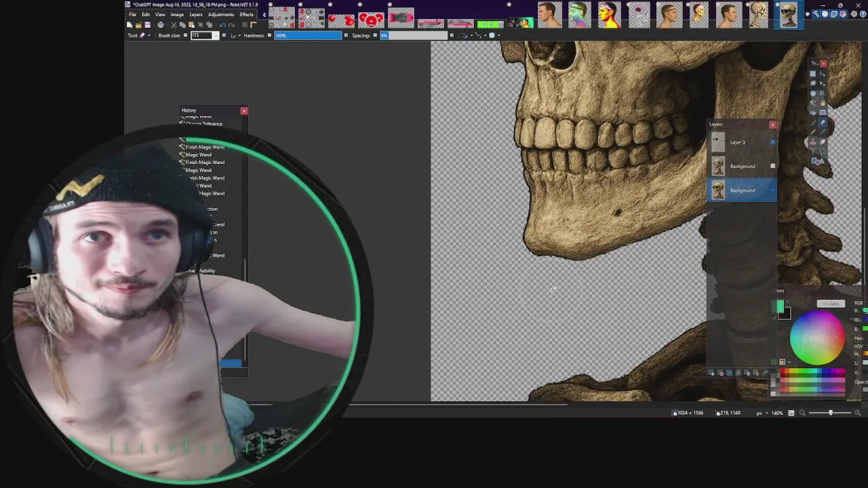Toggle the Colors window button

(843, 14)
